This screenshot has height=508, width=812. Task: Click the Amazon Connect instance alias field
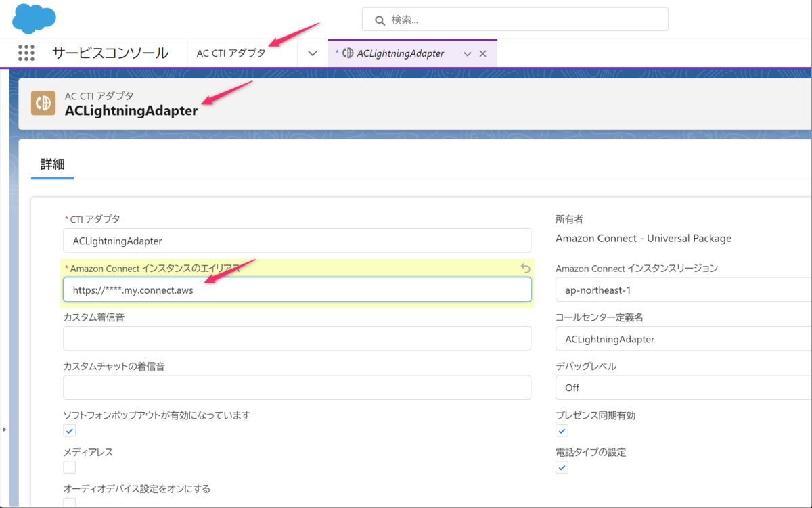(297, 290)
